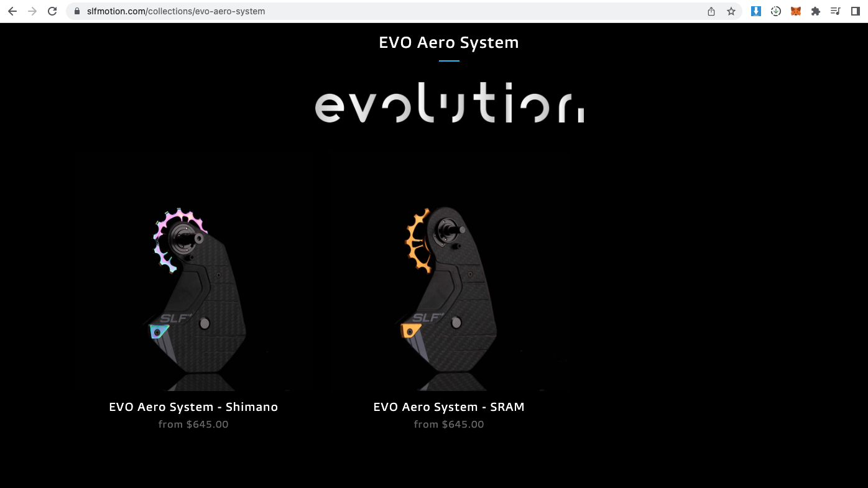Go back to the previous page
Image resolution: width=868 pixels, height=488 pixels.
click(x=12, y=11)
